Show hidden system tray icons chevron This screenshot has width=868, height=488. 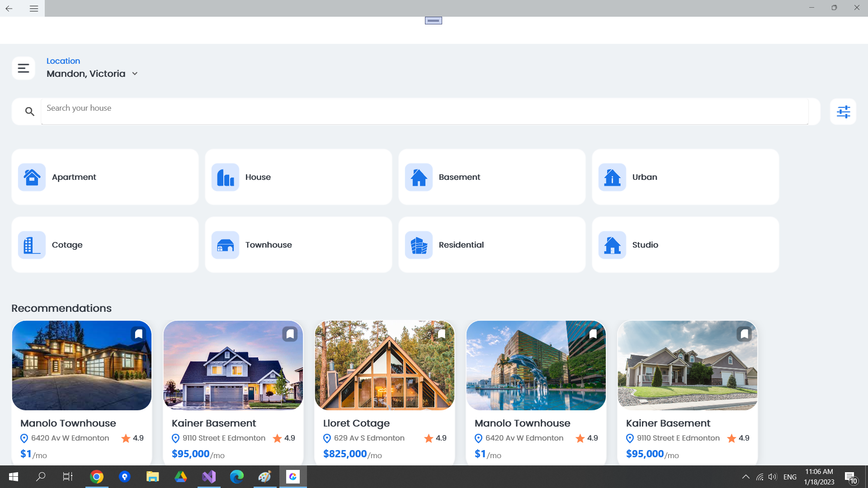click(x=745, y=477)
